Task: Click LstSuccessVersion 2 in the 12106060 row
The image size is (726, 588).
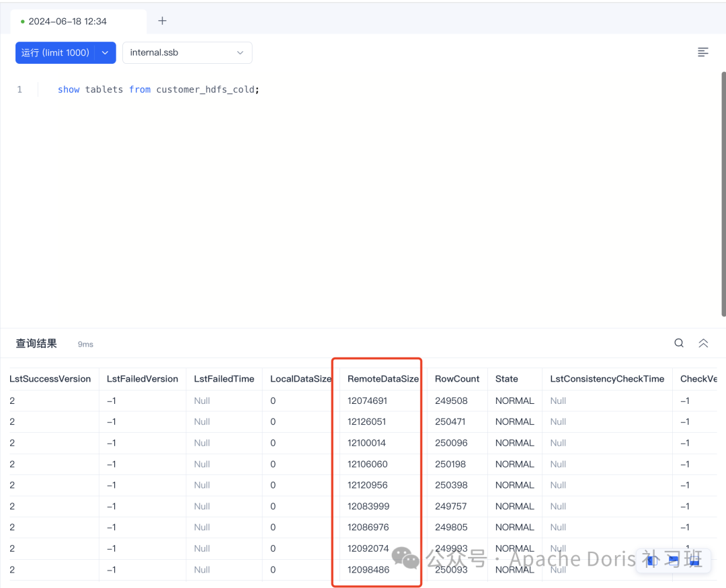Action: (x=12, y=464)
